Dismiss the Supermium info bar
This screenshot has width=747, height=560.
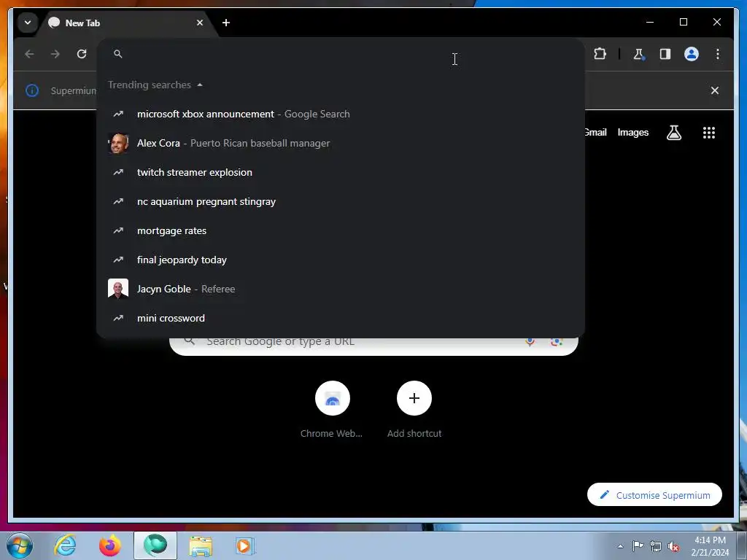715,90
